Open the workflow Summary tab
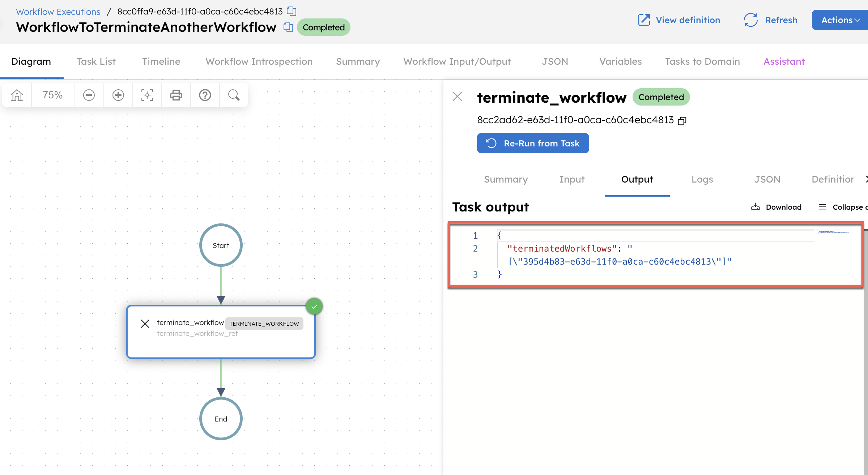The width and height of the screenshot is (868, 475). (358, 61)
